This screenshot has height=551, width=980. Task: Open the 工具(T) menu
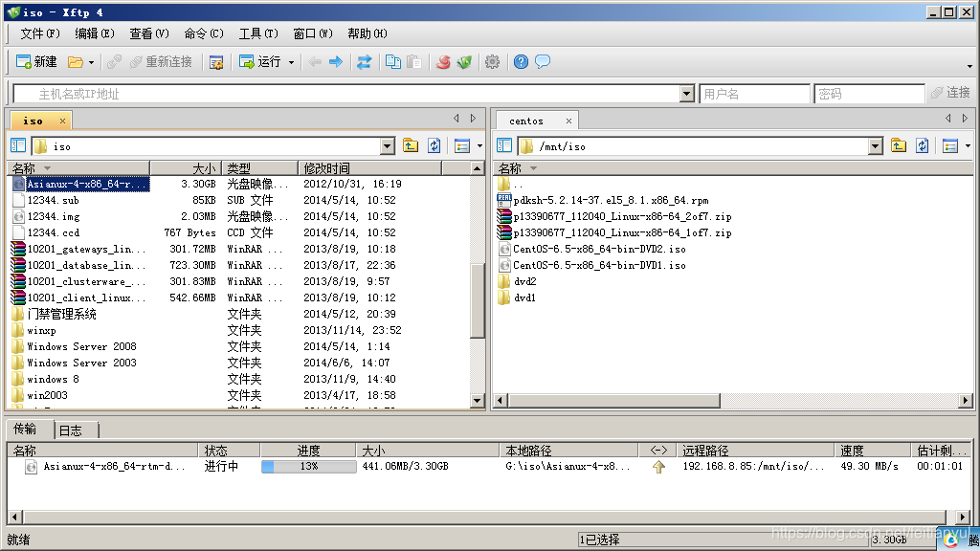tap(258, 33)
